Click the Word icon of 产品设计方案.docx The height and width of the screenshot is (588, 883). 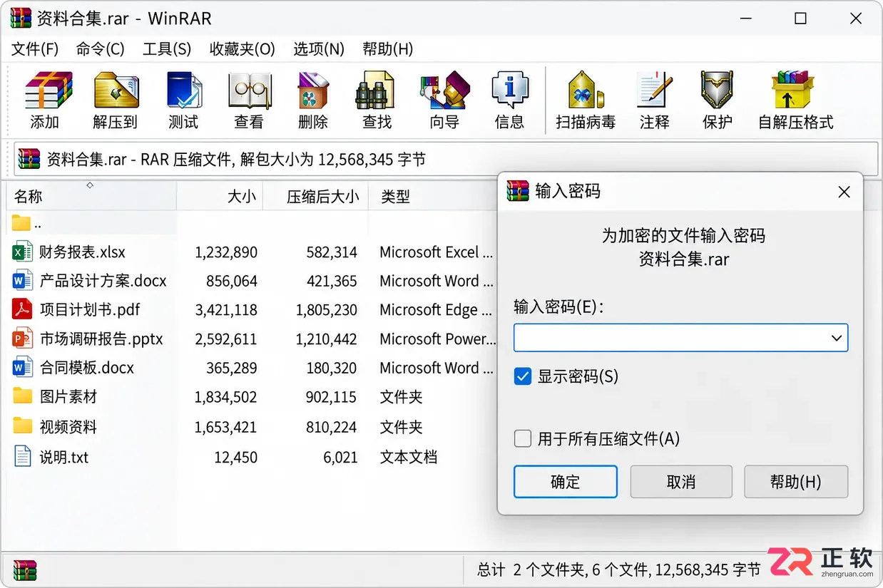coord(23,281)
